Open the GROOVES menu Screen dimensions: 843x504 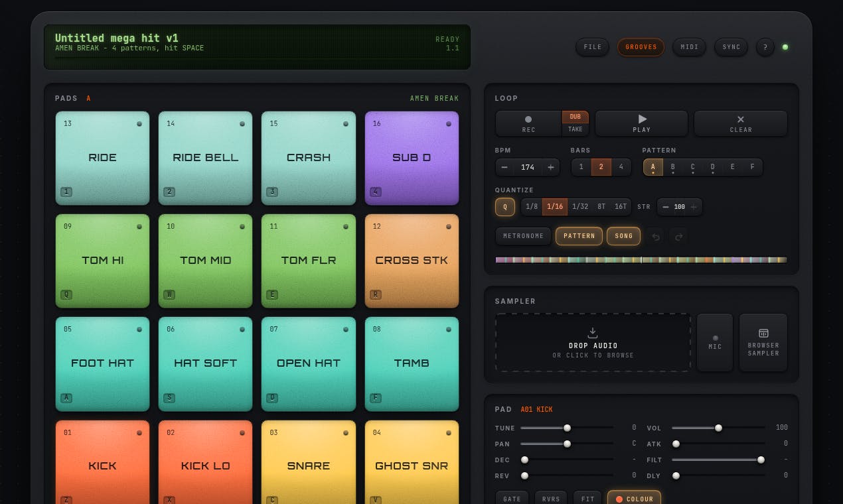(641, 47)
